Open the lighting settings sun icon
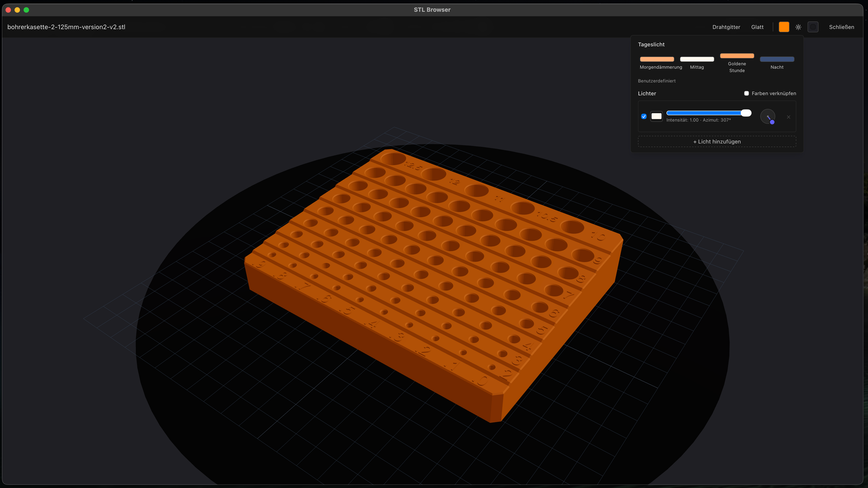This screenshot has height=488, width=868. (x=798, y=27)
